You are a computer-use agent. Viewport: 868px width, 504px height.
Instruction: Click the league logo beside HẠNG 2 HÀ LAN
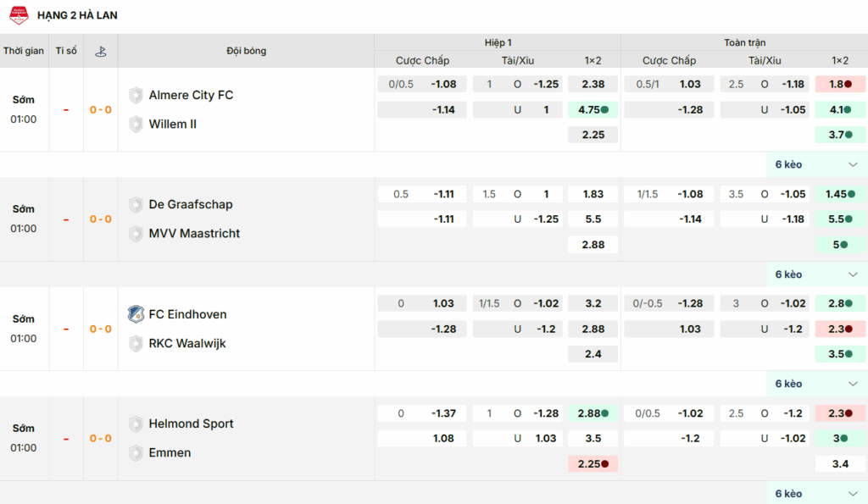pos(19,15)
